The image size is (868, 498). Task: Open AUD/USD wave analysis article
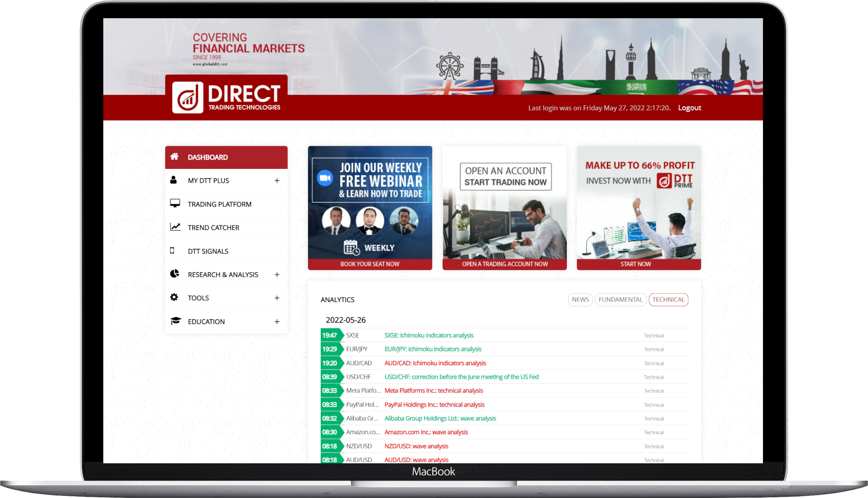417,460
